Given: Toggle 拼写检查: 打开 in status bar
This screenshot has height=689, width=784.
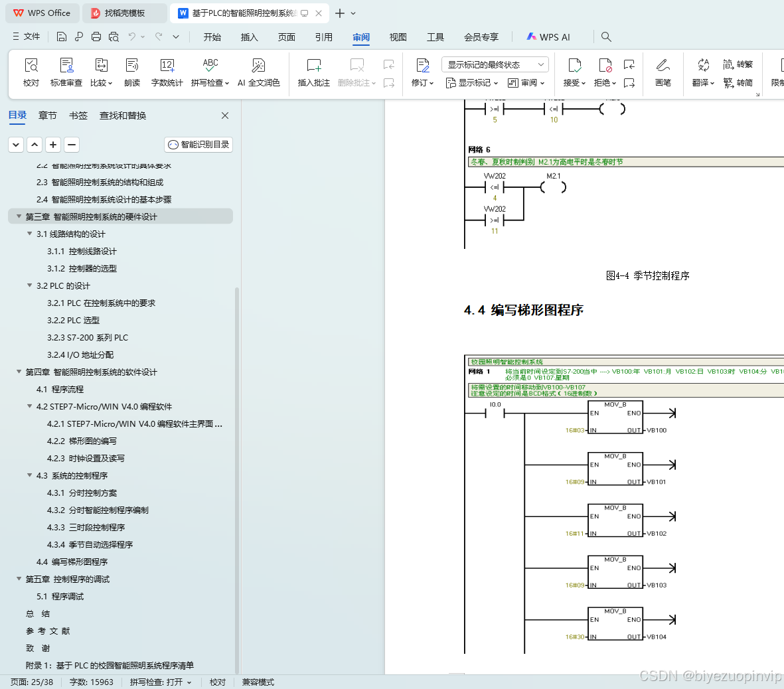Looking at the screenshot, I should 161,682.
